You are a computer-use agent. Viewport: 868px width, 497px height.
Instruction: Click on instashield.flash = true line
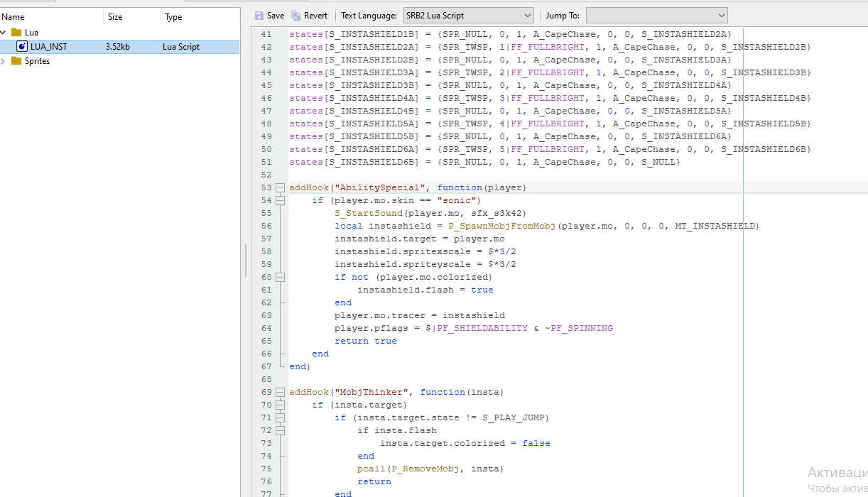425,290
